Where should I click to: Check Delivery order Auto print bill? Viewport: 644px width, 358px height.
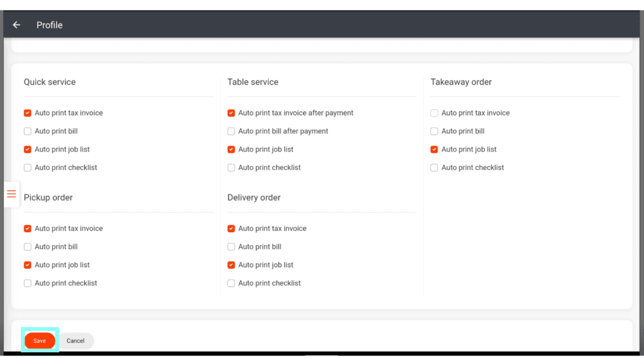click(x=231, y=247)
